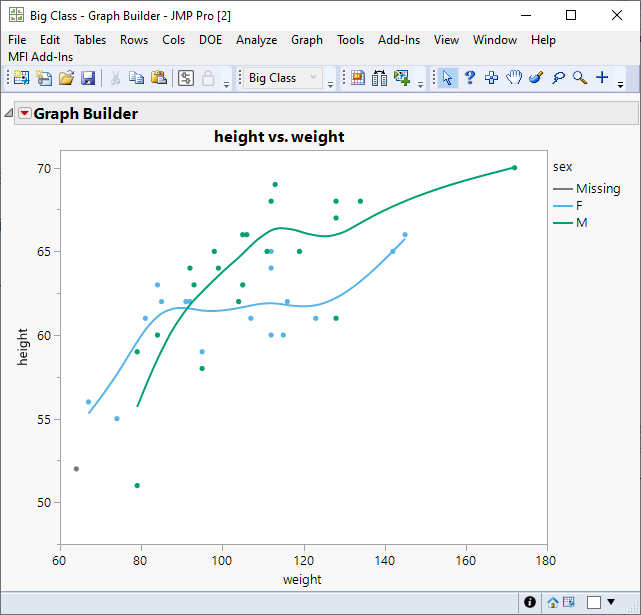Image resolution: width=641 pixels, height=615 pixels.
Task: Click the JMP application icon in title bar
Action: coord(16,15)
